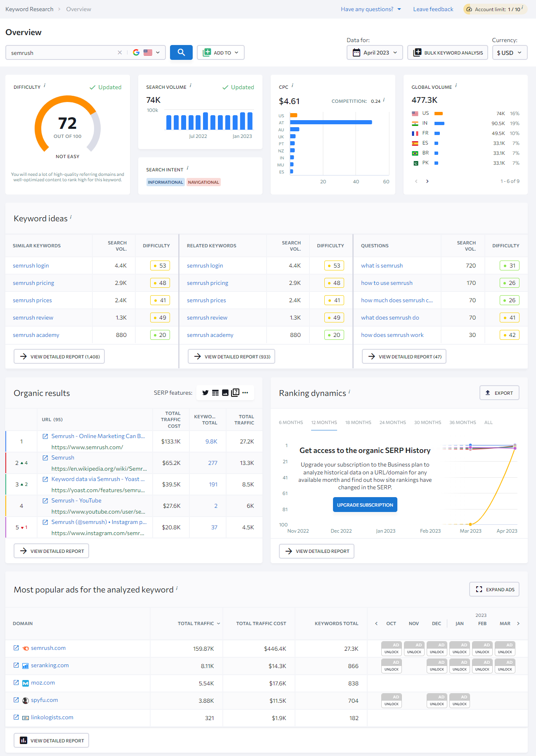Go to next page of global volume countries
Viewport: 536px width, 756px height.
click(427, 181)
